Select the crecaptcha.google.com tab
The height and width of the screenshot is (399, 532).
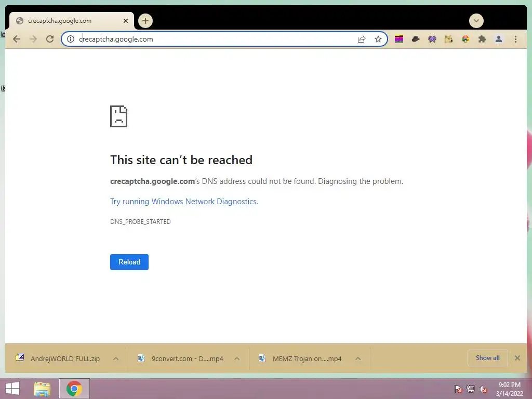pos(71,21)
